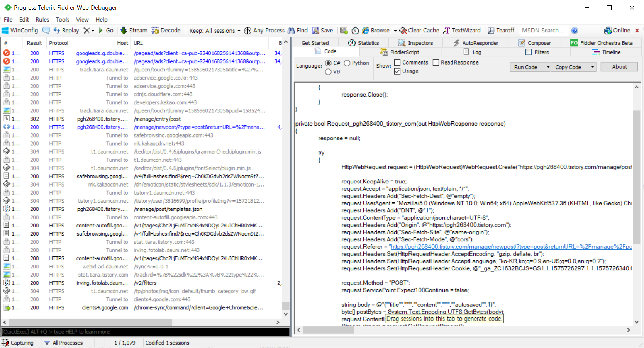
Task: Switch to the Inspectors tab
Action: pos(415,43)
